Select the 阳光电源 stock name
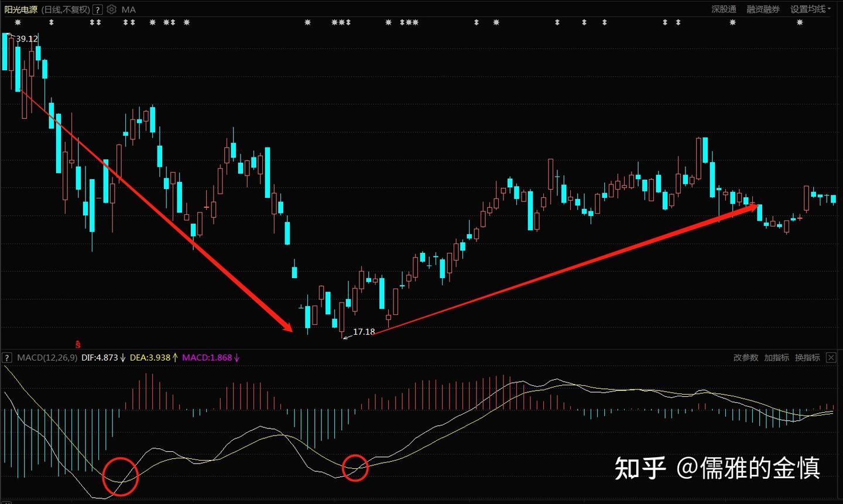 coord(20,9)
